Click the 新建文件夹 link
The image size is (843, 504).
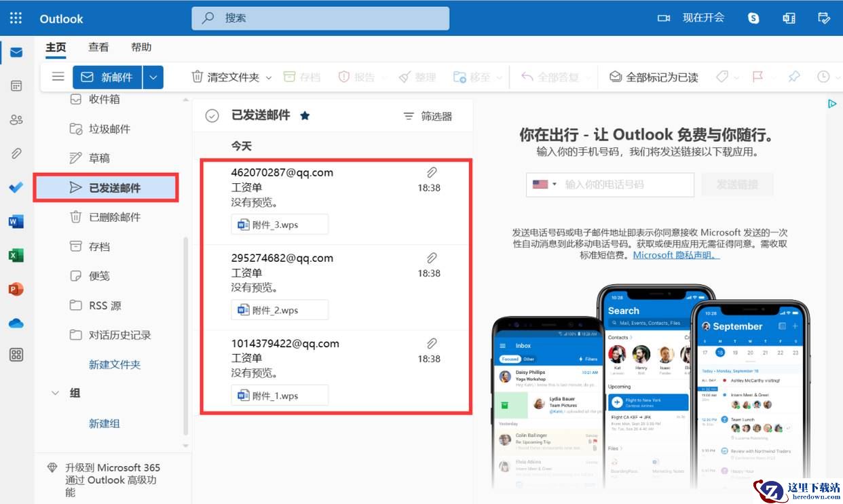(115, 365)
